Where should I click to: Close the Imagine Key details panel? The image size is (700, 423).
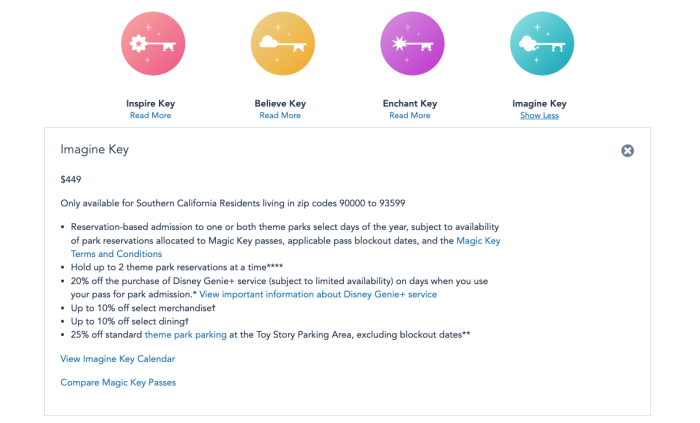(x=627, y=151)
